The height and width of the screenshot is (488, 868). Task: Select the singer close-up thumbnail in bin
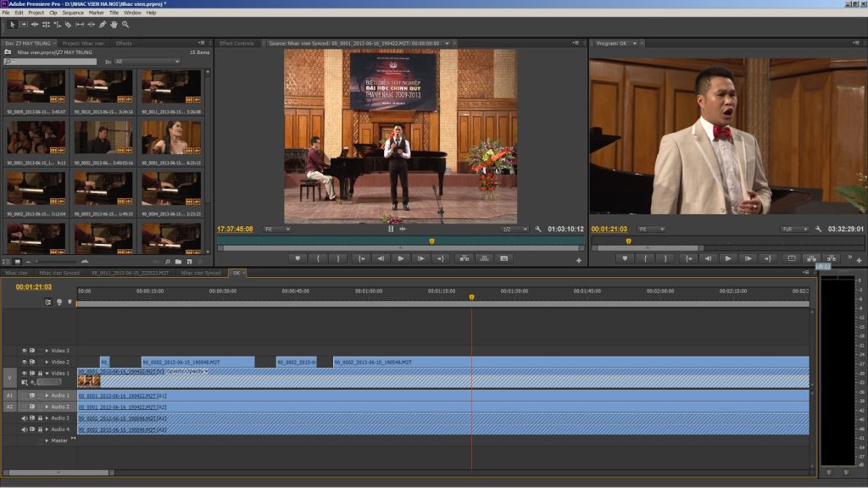click(171, 137)
